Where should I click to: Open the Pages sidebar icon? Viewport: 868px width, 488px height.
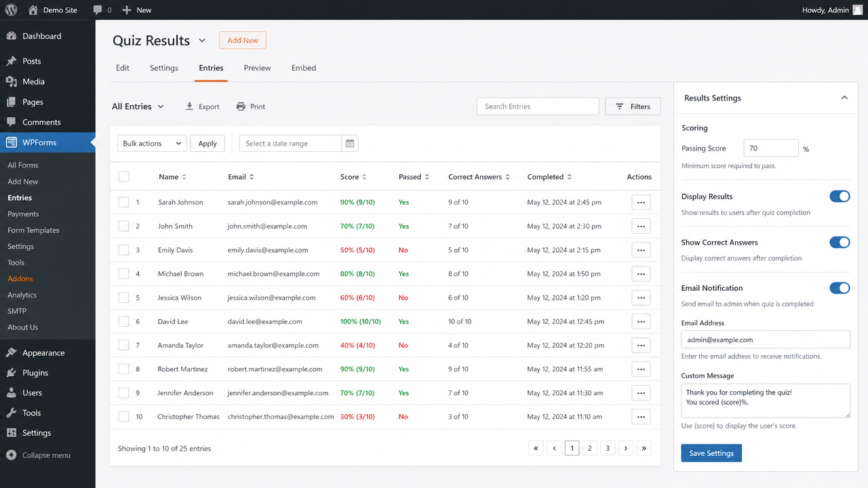(12, 102)
